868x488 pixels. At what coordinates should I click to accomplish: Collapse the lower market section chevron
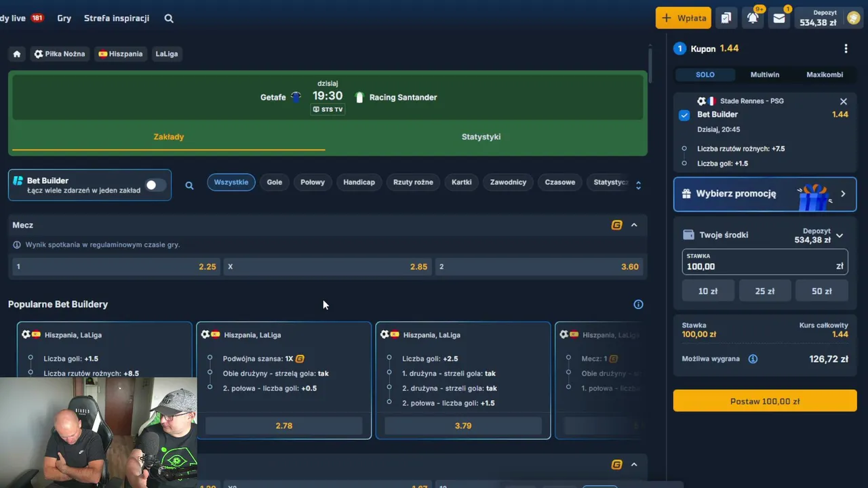pyautogui.click(x=634, y=464)
